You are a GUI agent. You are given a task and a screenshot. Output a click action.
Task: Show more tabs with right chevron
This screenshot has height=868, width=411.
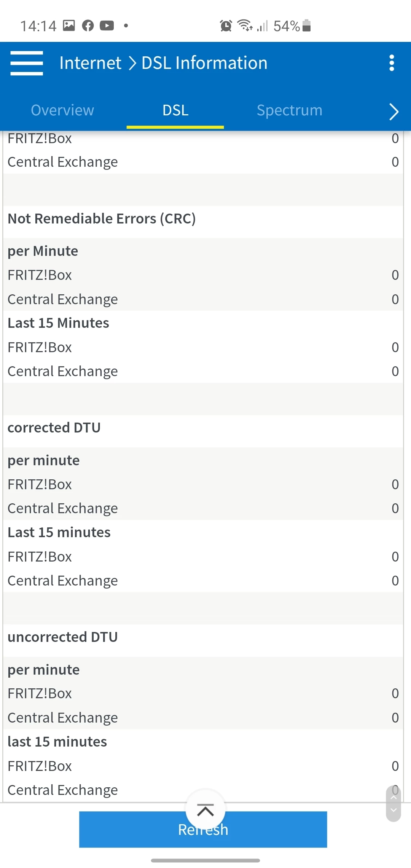point(394,112)
